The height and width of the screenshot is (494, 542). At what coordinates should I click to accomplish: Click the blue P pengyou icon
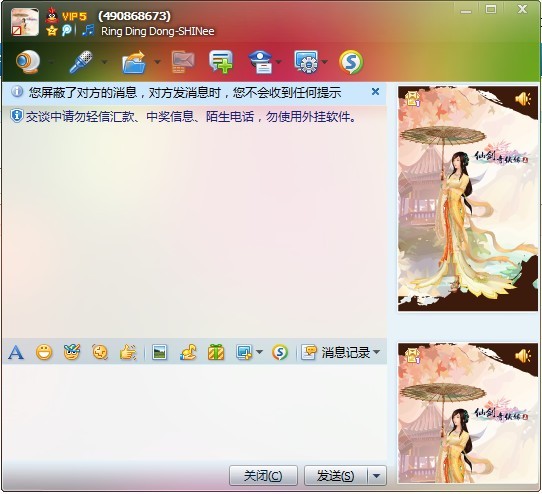tap(66, 30)
